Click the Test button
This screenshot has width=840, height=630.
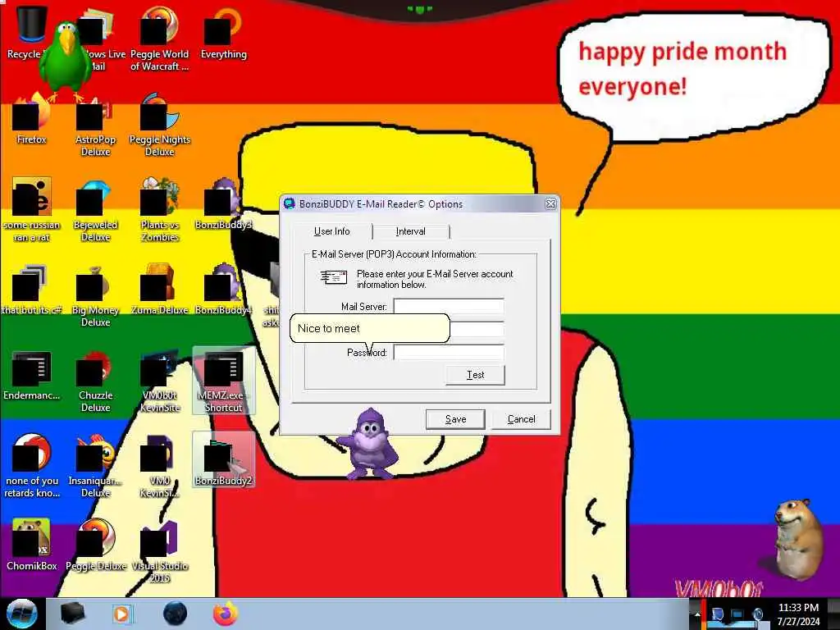(475, 375)
